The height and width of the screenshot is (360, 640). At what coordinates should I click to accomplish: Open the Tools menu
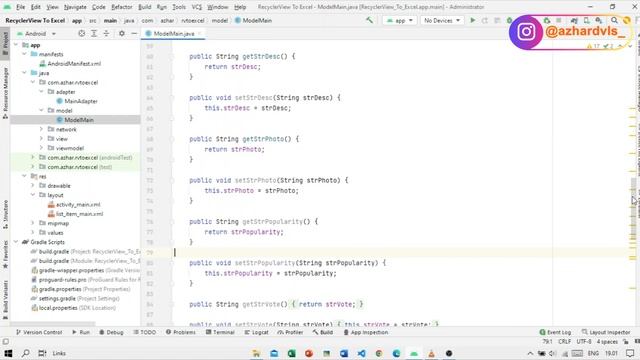click(x=179, y=7)
